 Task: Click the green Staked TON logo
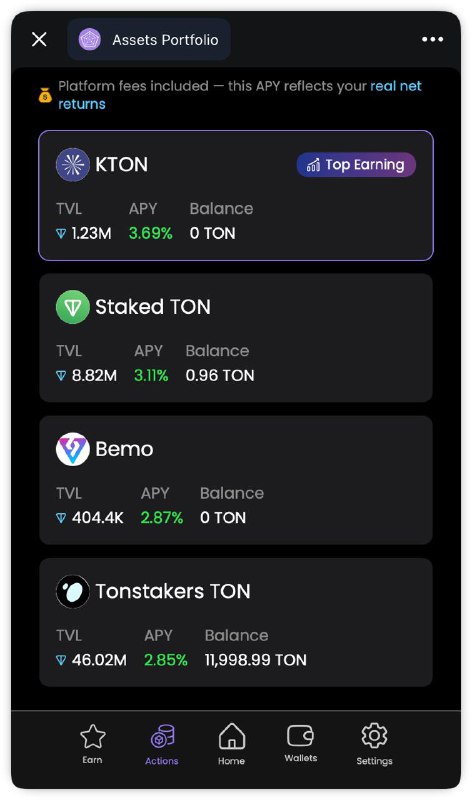click(x=72, y=307)
